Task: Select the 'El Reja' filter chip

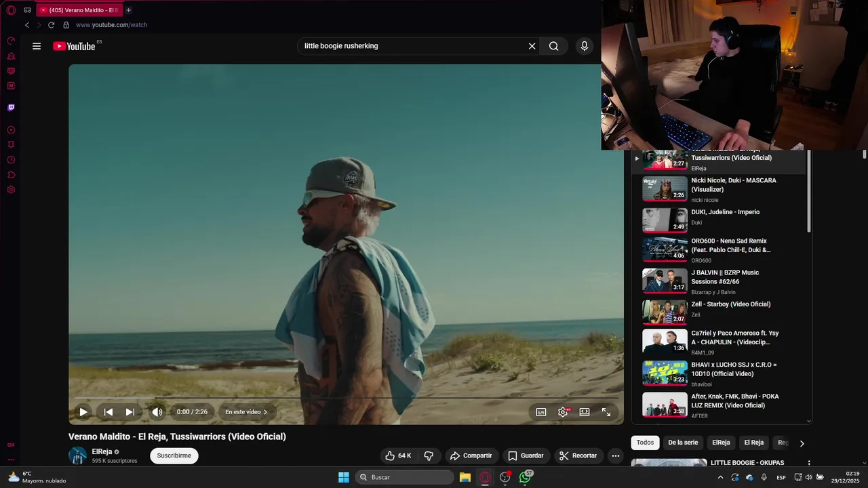Action: (x=754, y=443)
